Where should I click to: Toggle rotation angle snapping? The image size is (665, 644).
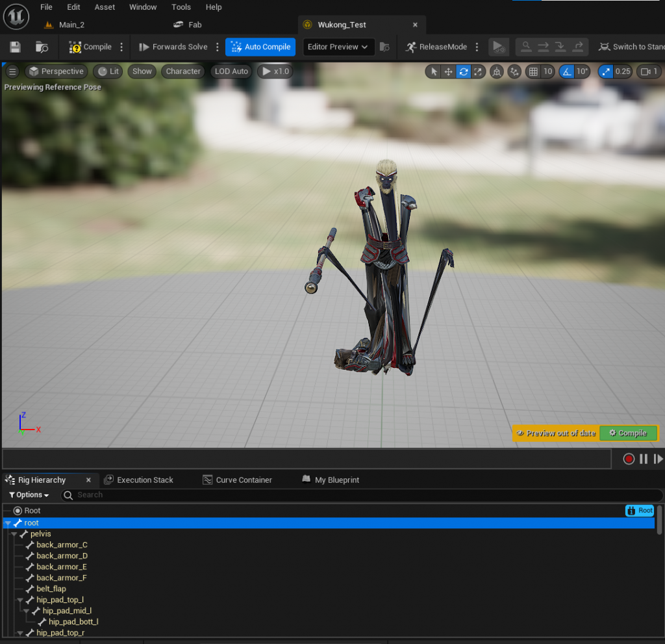(x=566, y=71)
